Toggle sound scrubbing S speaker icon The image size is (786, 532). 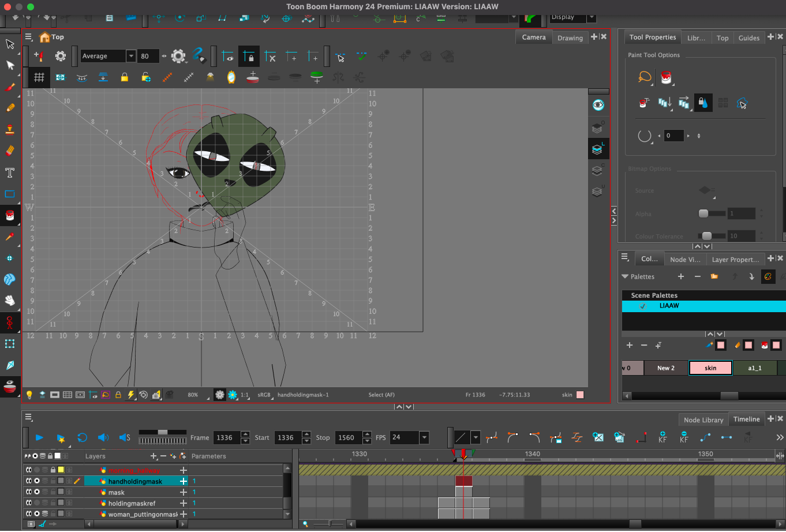[125, 437]
